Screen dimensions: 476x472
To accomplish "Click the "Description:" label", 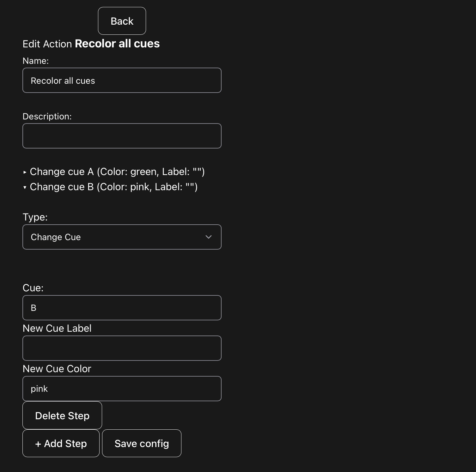I will click(x=47, y=116).
